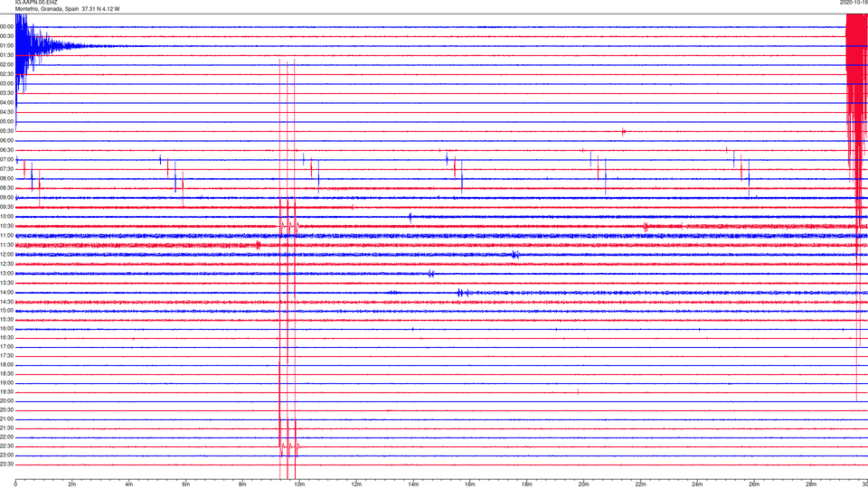Select the 12:30 trace time label
868x488 pixels.
coord(7,264)
